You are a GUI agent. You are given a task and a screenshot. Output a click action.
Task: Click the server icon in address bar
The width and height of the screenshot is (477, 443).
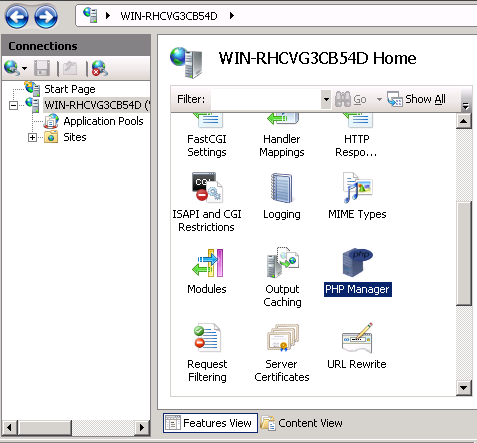click(x=90, y=15)
